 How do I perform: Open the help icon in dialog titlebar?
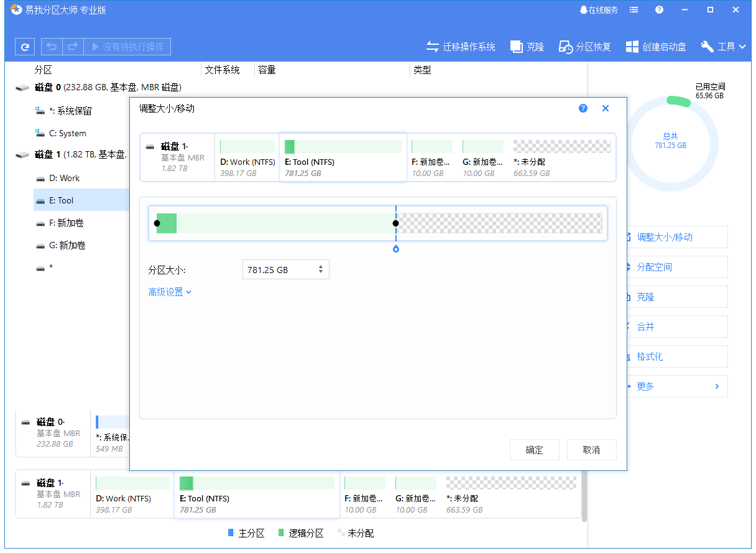(583, 108)
